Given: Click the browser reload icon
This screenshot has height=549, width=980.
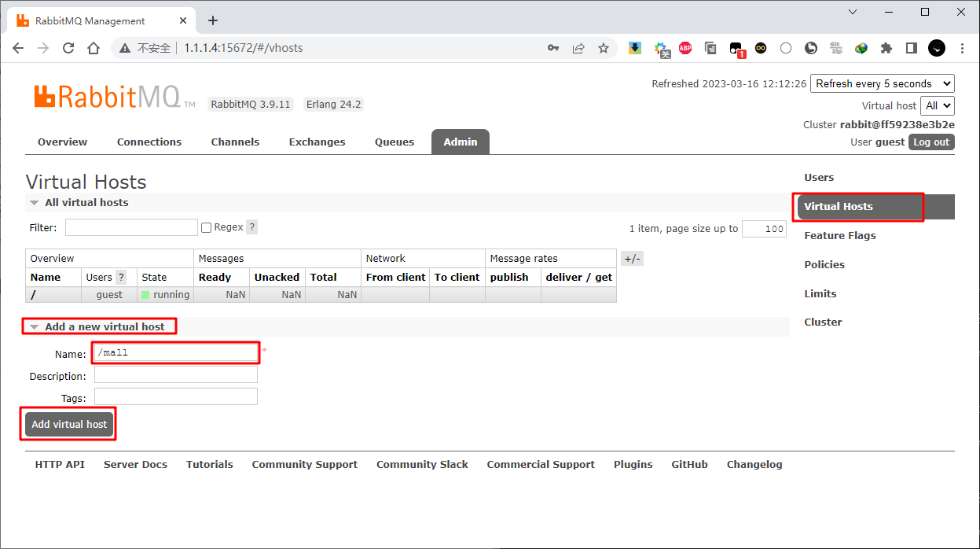Looking at the screenshot, I should (68, 48).
